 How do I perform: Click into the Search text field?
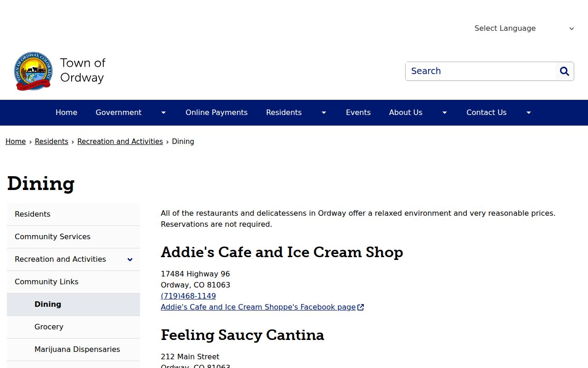(x=481, y=71)
